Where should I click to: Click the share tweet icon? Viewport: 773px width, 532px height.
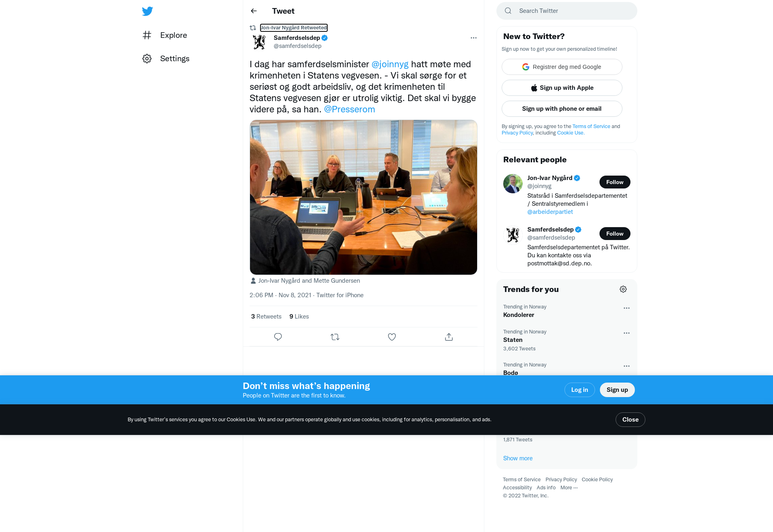449,337
